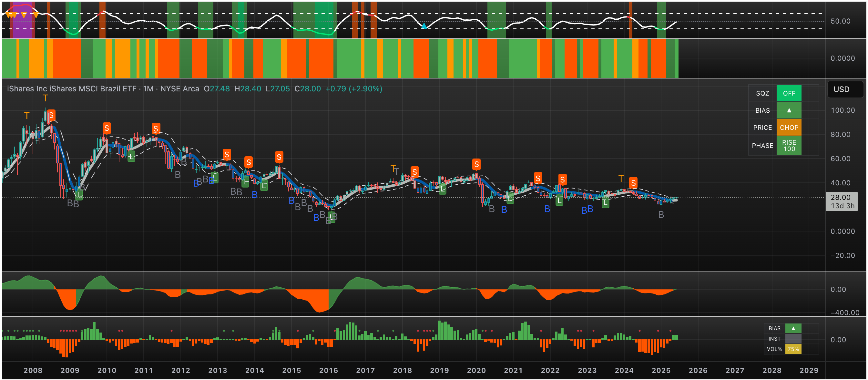Click the INST dash cell in lower table
868x380 pixels.
(x=793, y=339)
